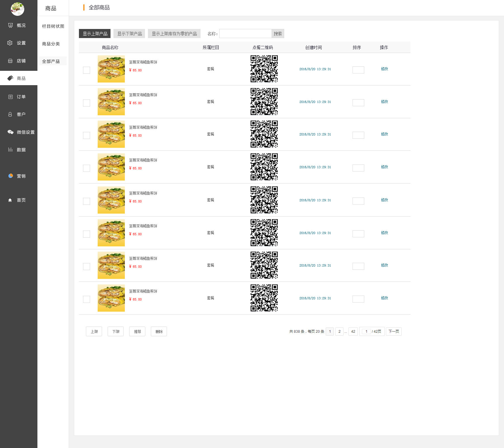
Task: Open 栏目树状图 in the submenu
Action: (53, 26)
